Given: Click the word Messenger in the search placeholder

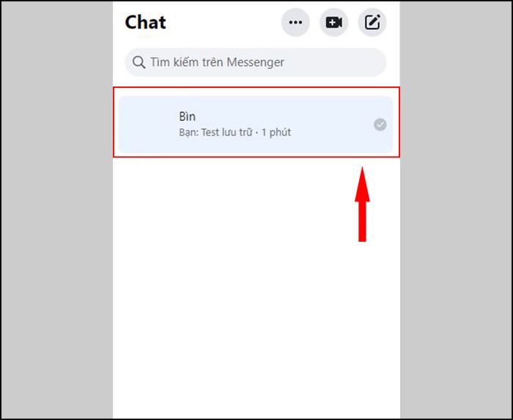Looking at the screenshot, I should (255, 62).
